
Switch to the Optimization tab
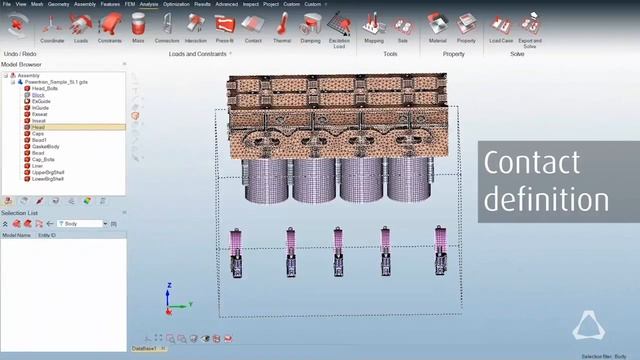(x=176, y=4)
